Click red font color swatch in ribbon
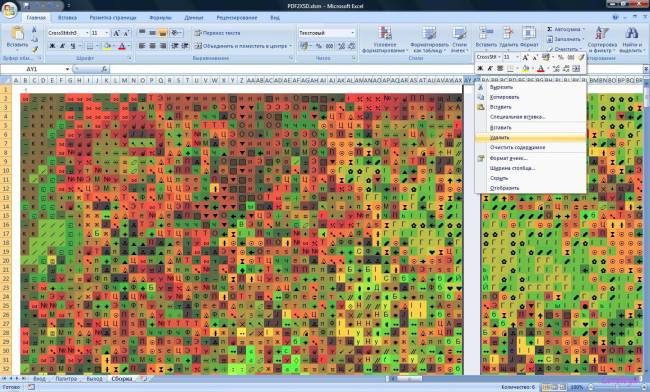 (x=122, y=46)
